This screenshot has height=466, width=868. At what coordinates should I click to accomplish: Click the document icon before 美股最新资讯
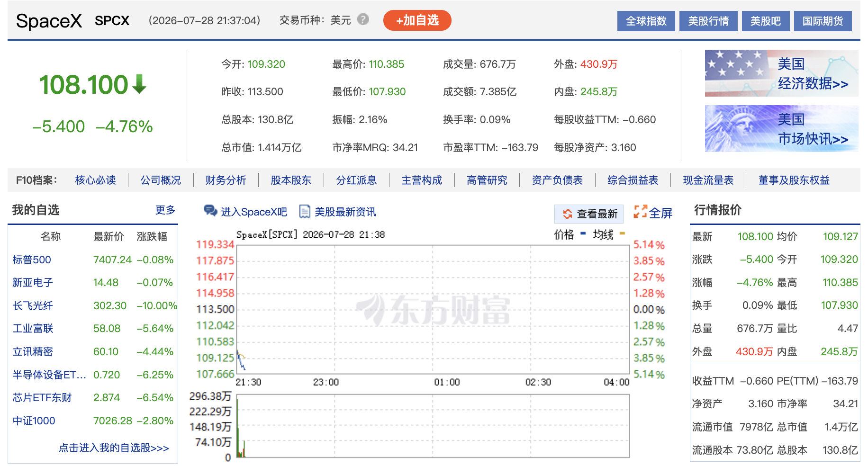click(x=305, y=211)
